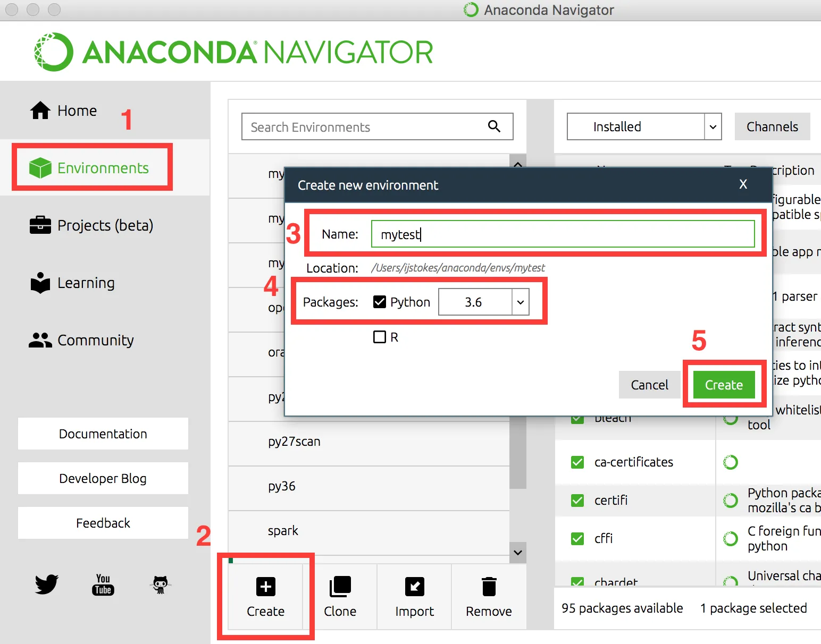Click the cffi package name

[x=604, y=539]
